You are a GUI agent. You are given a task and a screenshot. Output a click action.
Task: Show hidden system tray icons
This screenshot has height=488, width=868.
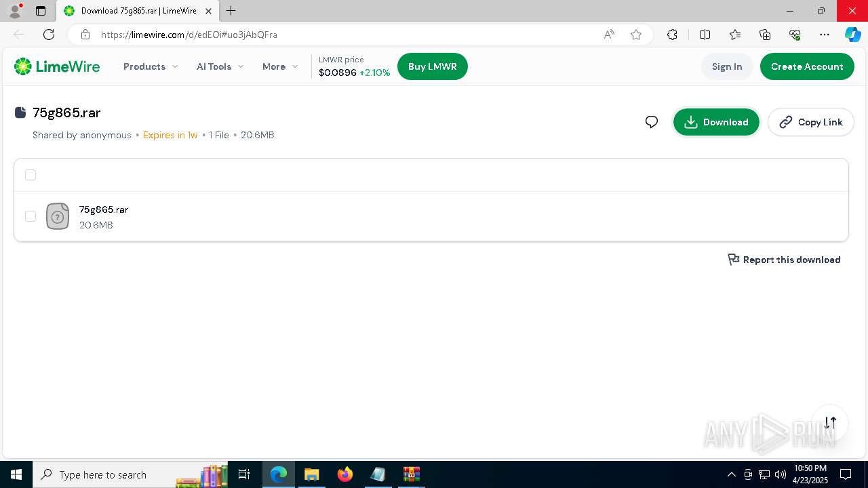click(x=731, y=474)
